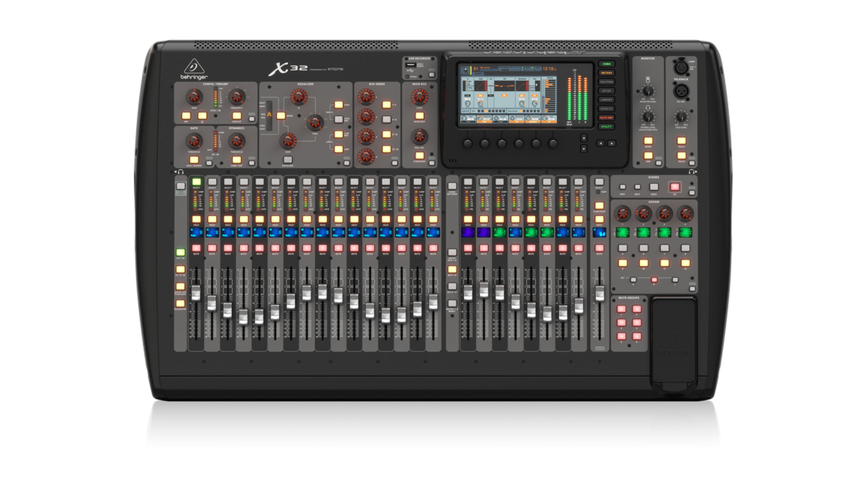
Task: Toggle the 48V phantom power button
Action: [186, 116]
